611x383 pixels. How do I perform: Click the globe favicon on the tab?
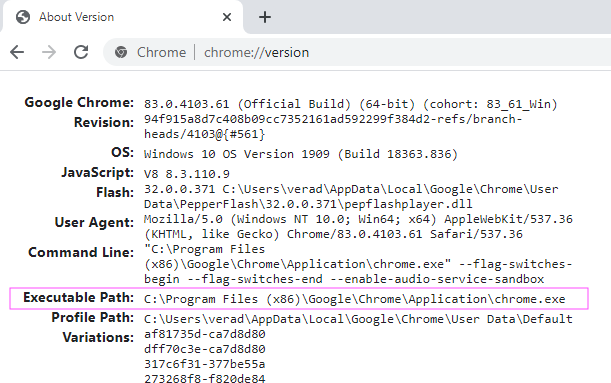tap(23, 17)
